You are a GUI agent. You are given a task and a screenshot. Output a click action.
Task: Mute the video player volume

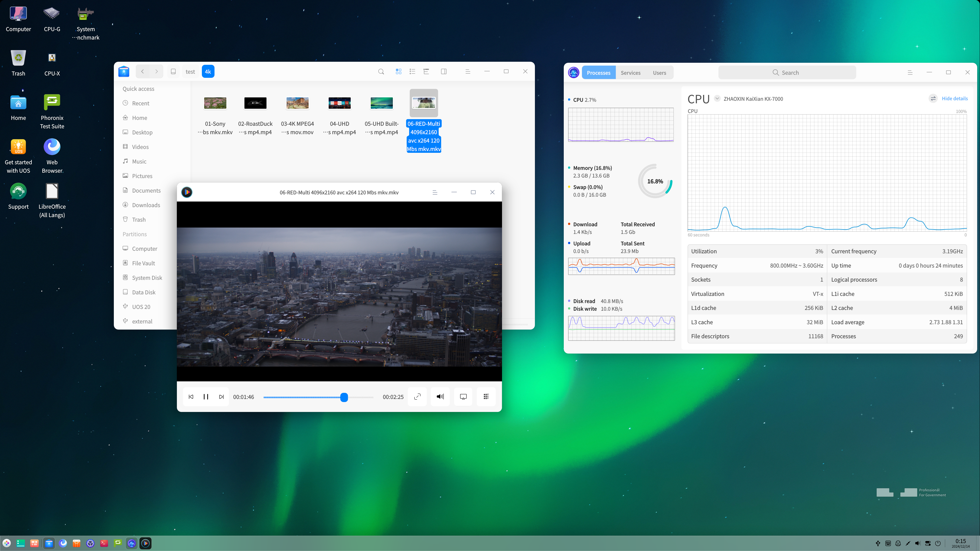pos(440,397)
